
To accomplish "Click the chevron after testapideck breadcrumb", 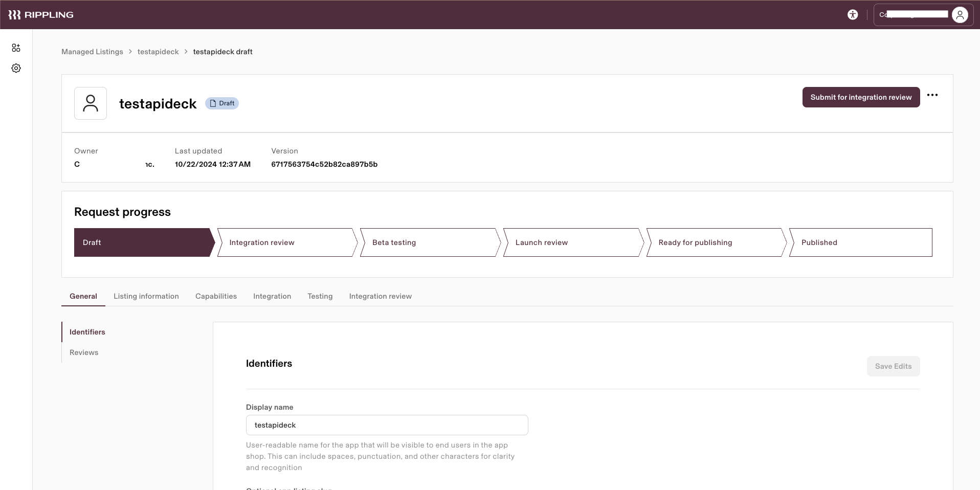I will point(185,52).
